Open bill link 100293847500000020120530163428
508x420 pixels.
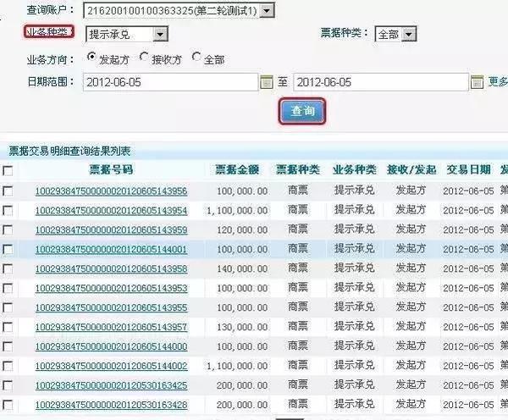[111, 405]
